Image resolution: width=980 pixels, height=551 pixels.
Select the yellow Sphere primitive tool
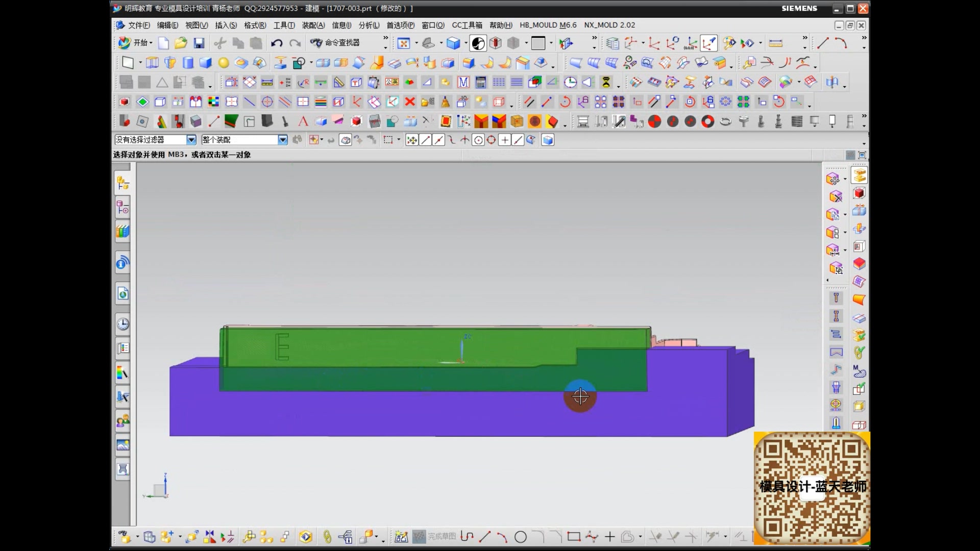click(224, 63)
